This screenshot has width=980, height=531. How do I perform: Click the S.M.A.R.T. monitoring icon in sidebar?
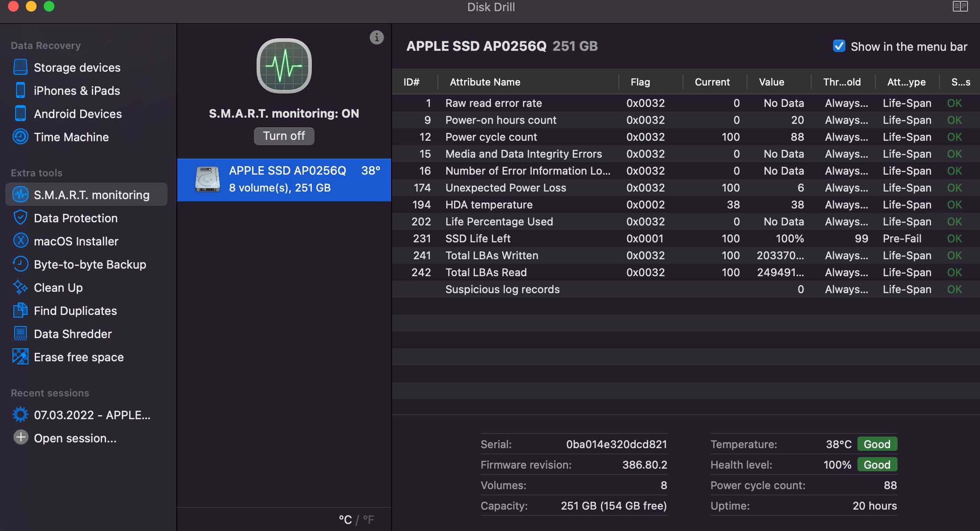click(19, 194)
